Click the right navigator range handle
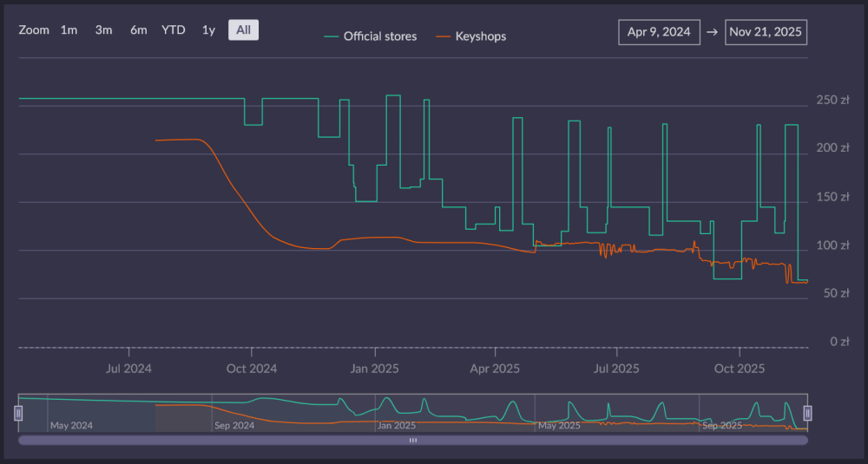 coord(807,413)
